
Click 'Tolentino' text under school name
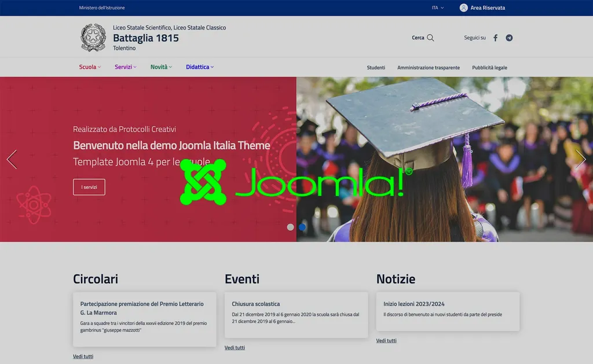tap(124, 48)
